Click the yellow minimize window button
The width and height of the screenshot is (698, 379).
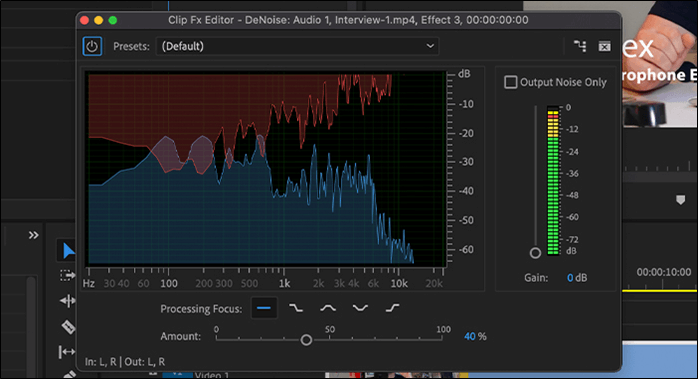[99, 20]
